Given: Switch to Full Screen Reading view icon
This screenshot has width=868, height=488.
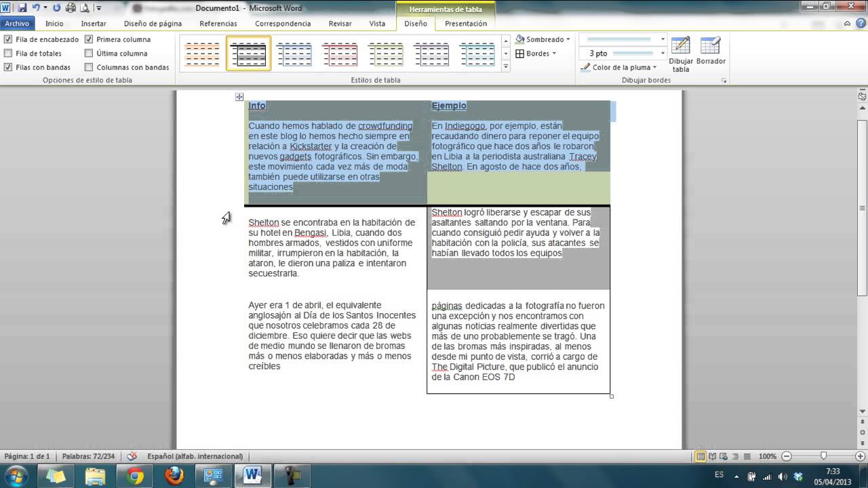Looking at the screenshot, I should pyautogui.click(x=713, y=456).
